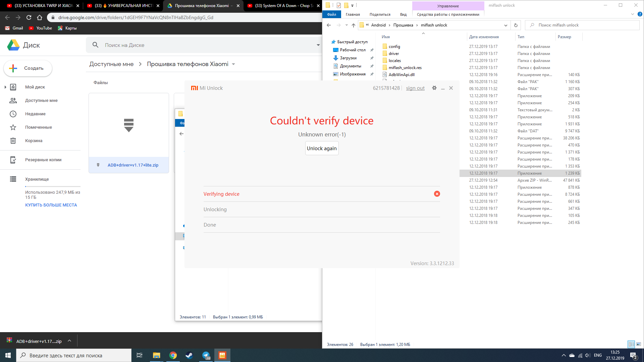The image size is (644, 362).
Task: Select ADB+driver+v1.17+lite.zip file thumbnail
Action: click(x=129, y=133)
